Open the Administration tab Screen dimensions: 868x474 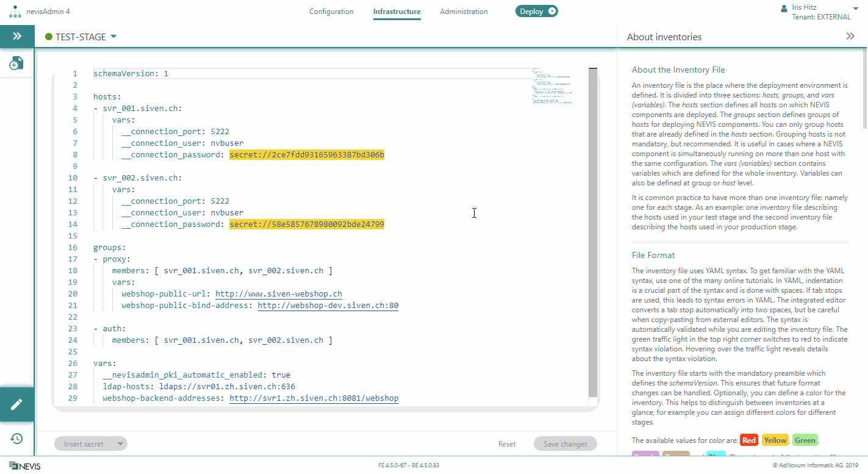coord(464,12)
